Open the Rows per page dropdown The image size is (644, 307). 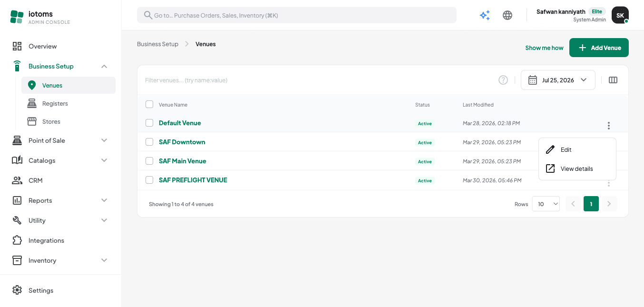coord(546,204)
